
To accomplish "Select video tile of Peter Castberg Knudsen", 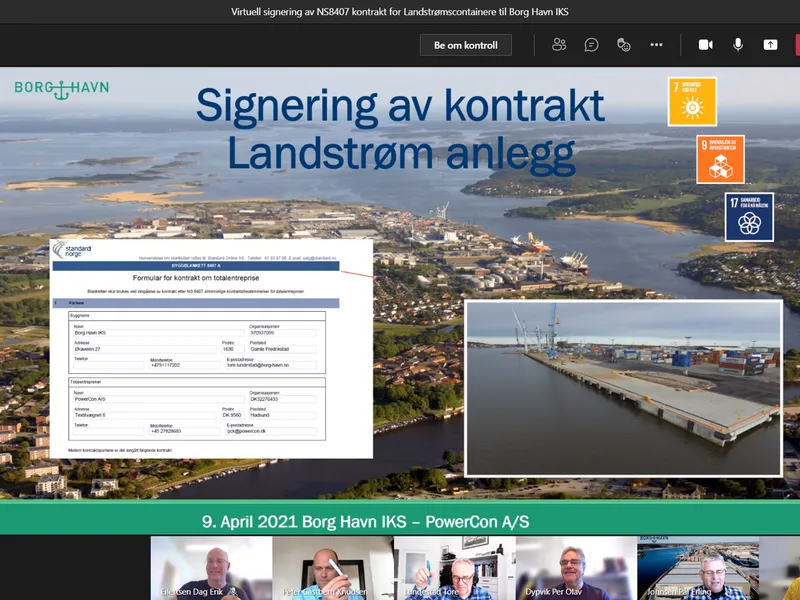I will tap(333, 568).
